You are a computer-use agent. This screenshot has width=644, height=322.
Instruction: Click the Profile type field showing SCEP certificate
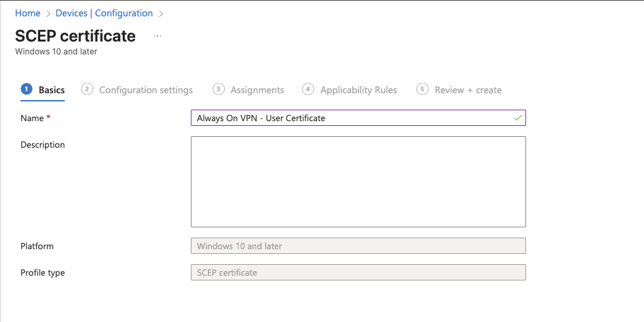click(x=358, y=272)
